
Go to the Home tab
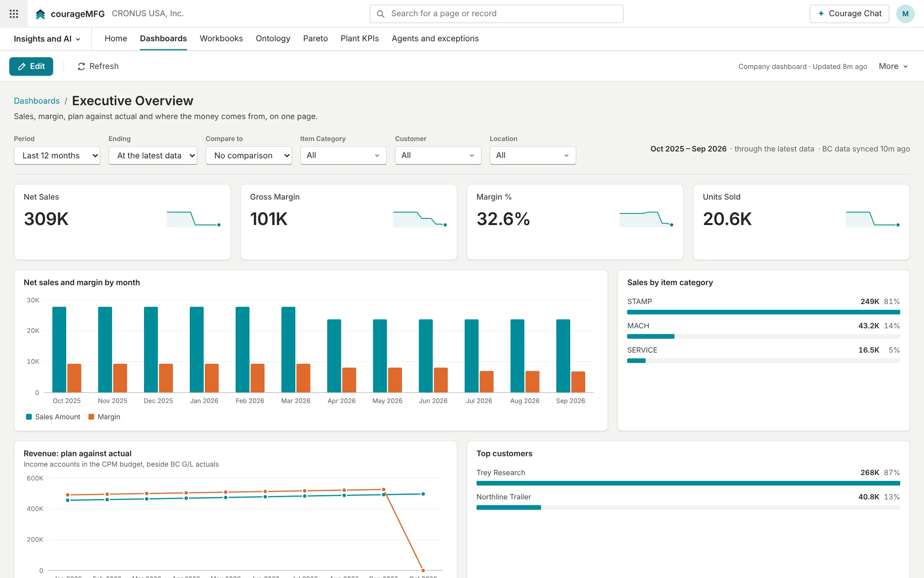point(115,39)
